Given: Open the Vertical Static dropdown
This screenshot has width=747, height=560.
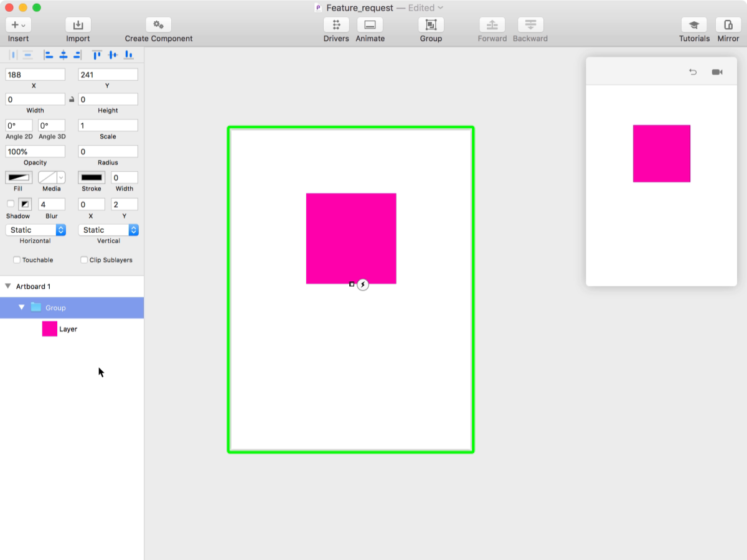Looking at the screenshot, I should point(108,230).
